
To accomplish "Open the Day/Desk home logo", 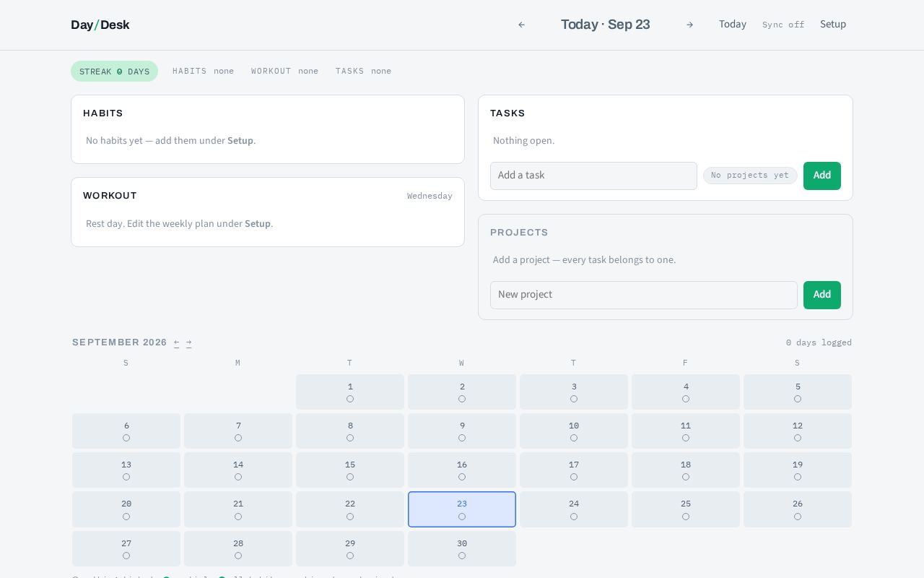I will (x=100, y=25).
